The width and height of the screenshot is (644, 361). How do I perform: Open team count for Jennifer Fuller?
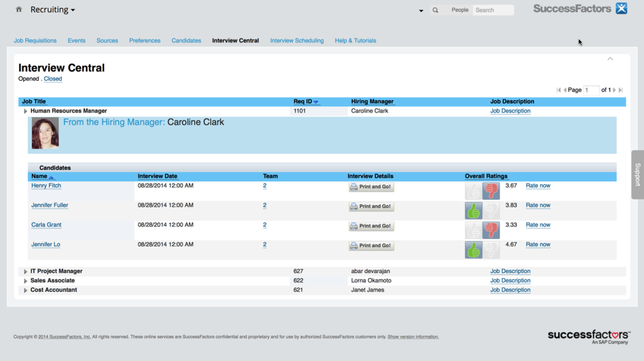[x=265, y=205]
